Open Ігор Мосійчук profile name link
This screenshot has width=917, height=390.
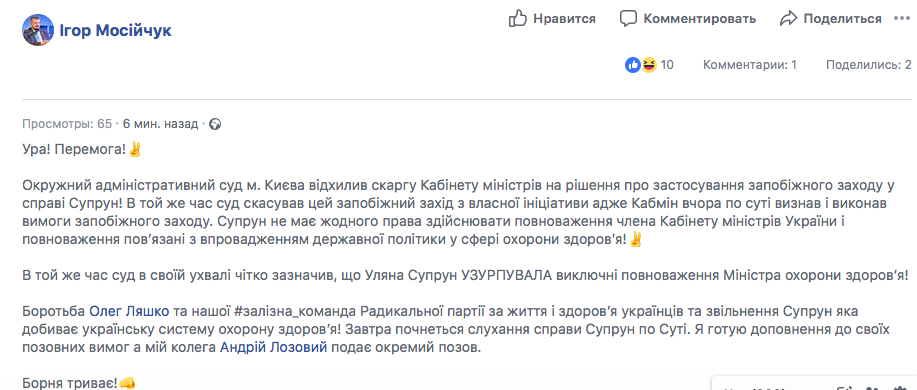[x=116, y=30]
